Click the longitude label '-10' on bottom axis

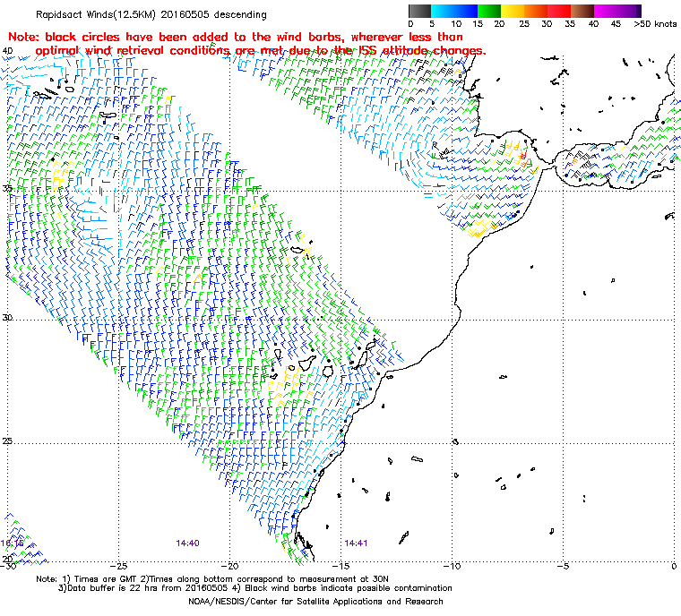click(x=452, y=566)
